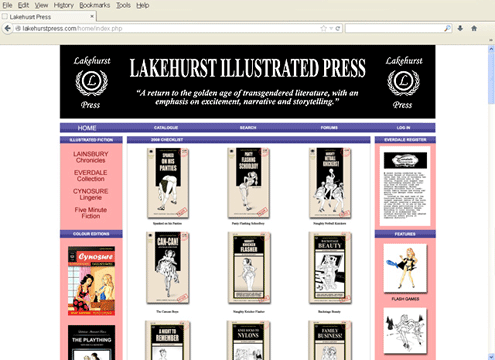The height and width of the screenshot is (360, 495).
Task: Open the Cynosure colour edition cover
Action: tap(91, 281)
